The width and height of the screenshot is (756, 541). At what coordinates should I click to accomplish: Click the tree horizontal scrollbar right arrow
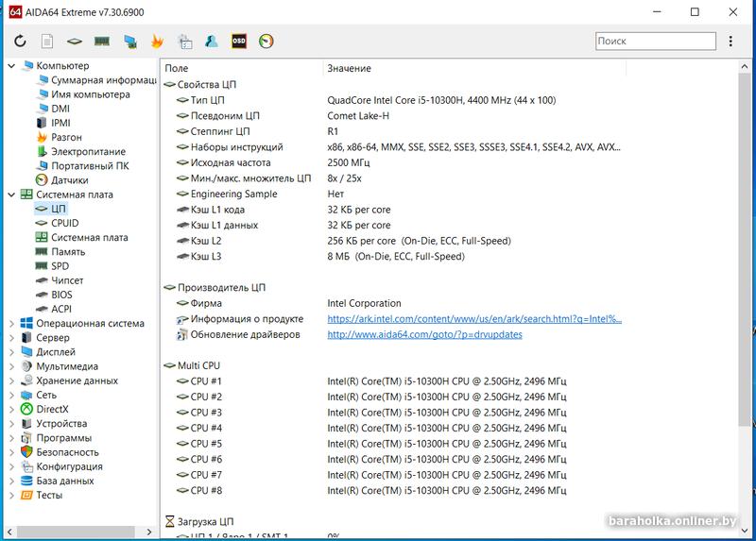pos(149,532)
